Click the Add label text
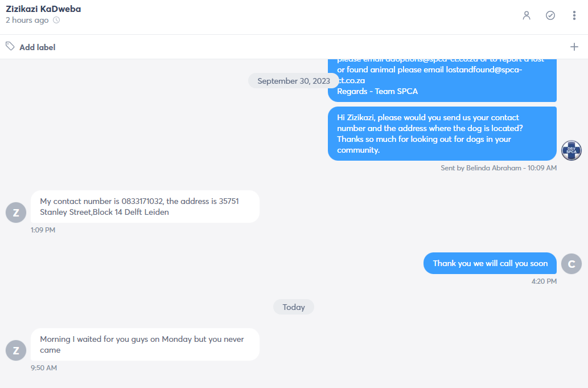588x388 pixels. [x=38, y=47]
